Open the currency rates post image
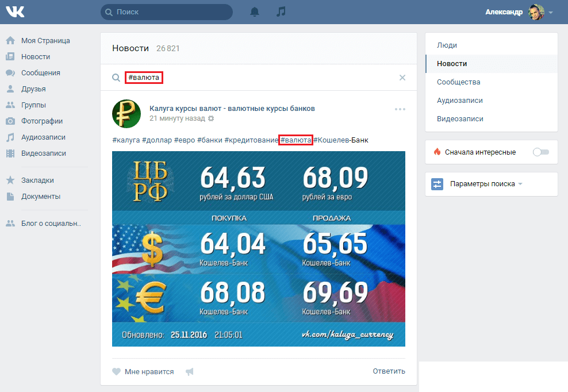The height and width of the screenshot is (392, 568). [x=259, y=249]
